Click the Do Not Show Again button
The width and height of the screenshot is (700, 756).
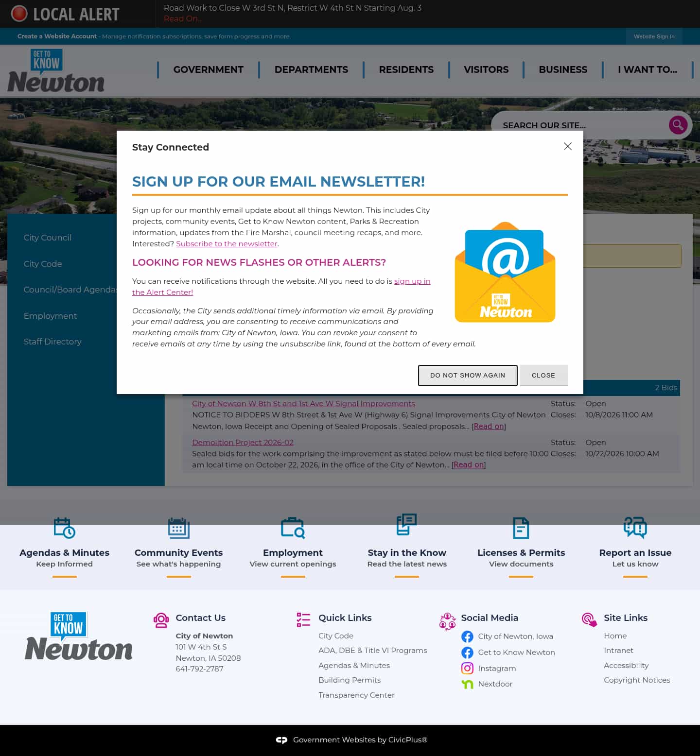tap(468, 376)
